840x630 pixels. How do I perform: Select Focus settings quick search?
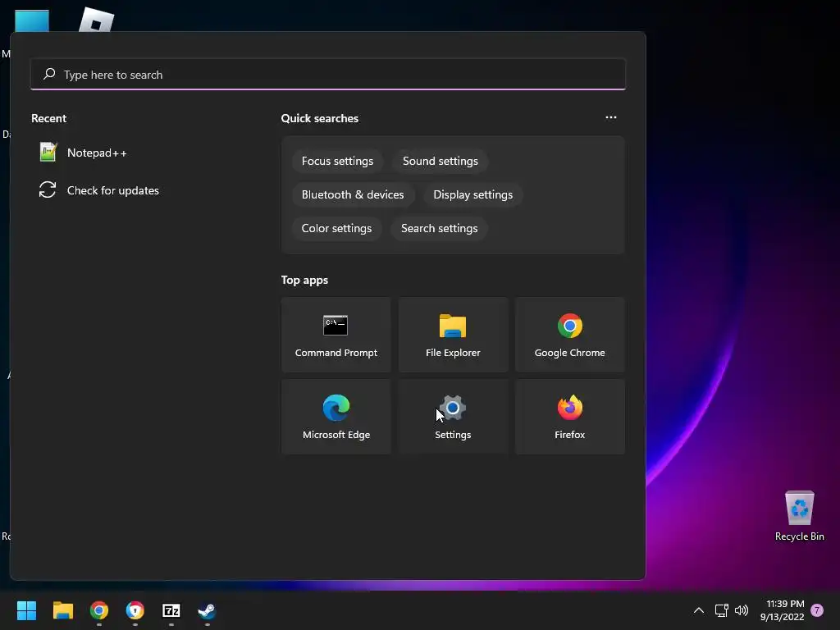(x=337, y=162)
